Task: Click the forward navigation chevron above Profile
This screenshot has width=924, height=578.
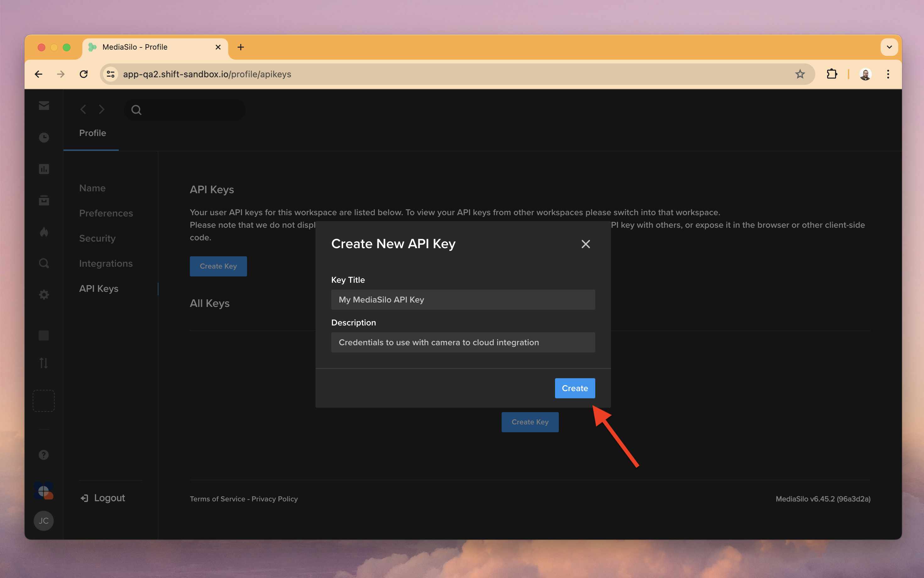Action: [101, 109]
